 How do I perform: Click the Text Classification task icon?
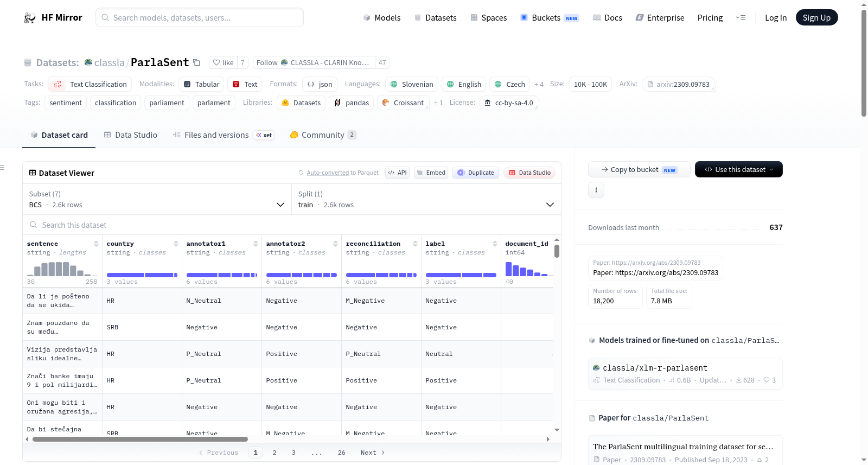point(58,84)
